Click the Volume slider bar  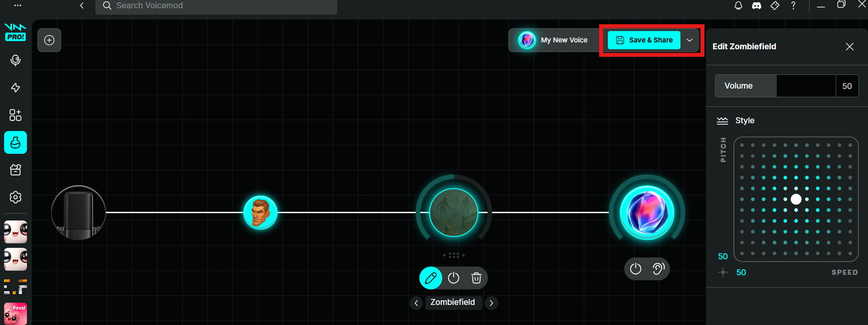click(805, 86)
